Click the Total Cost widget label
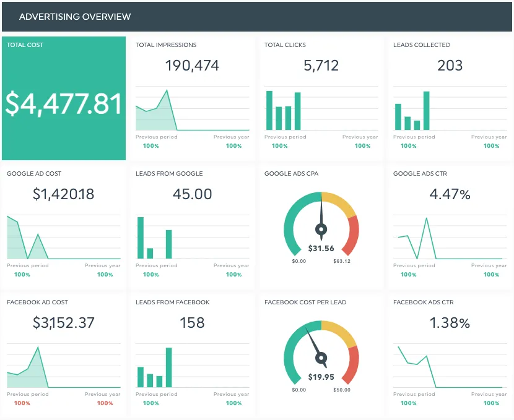This screenshot has width=514, height=420. (x=25, y=45)
